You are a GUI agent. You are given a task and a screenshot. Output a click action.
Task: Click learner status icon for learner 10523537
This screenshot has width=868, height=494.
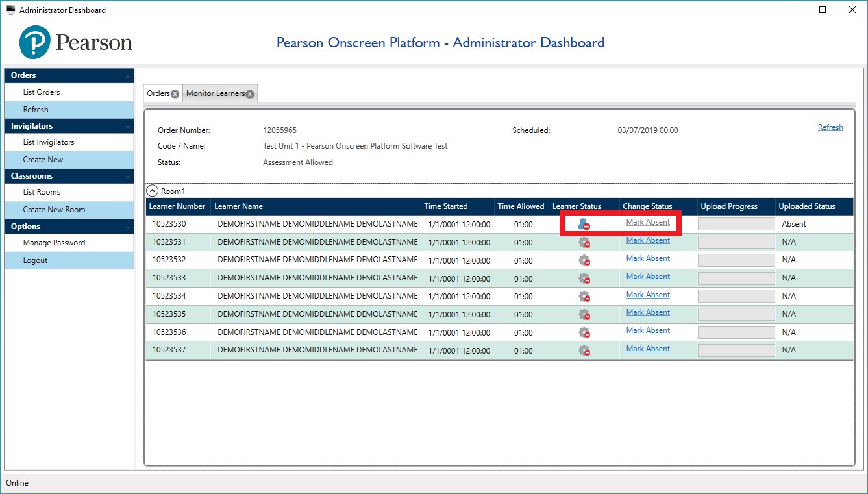click(584, 351)
